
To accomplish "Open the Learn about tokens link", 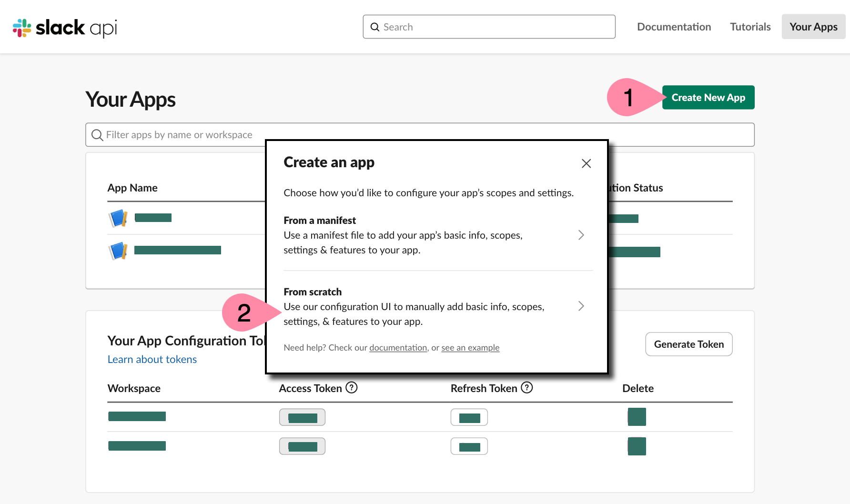I will coord(152,359).
